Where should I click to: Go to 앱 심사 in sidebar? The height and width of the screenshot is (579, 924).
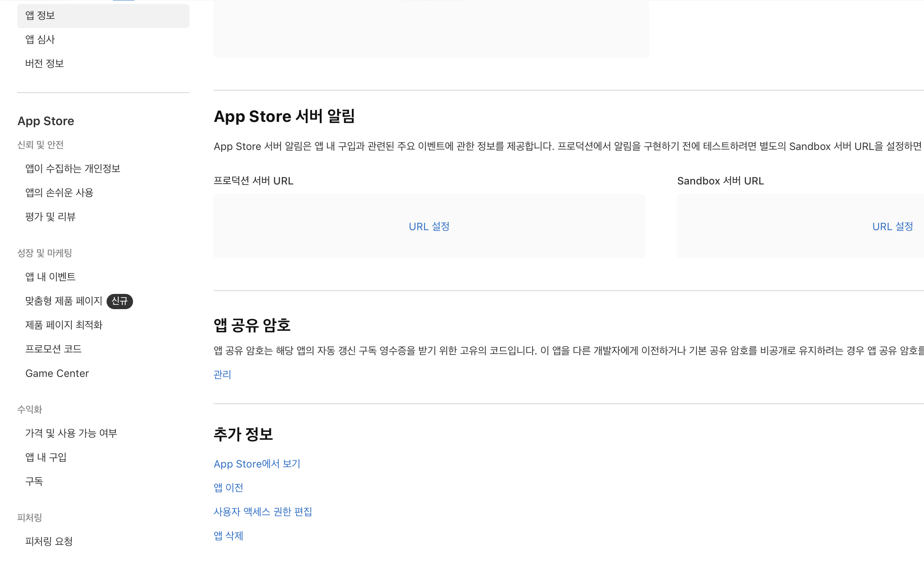pos(40,40)
